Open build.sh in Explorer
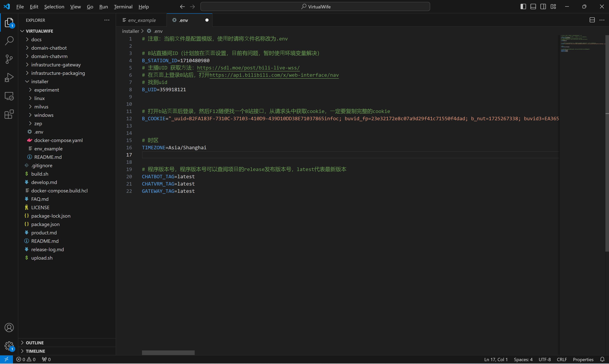The height and width of the screenshot is (364, 609). (40, 174)
